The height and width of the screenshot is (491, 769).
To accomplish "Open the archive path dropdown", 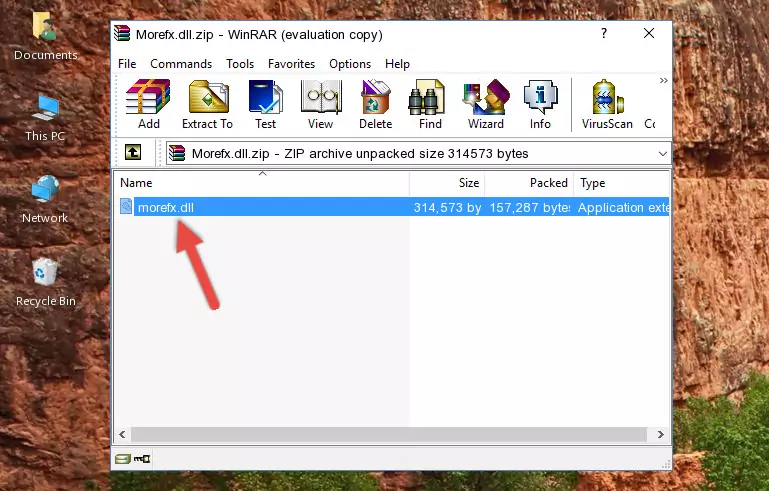I will (663, 154).
